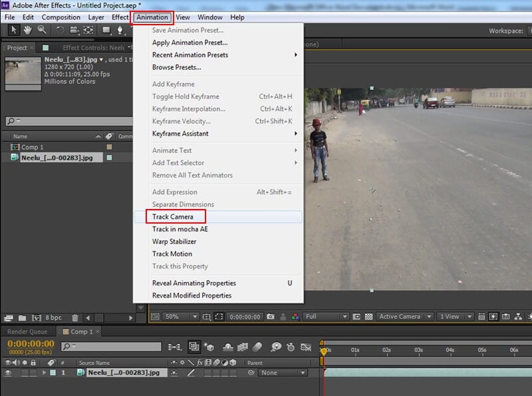The width and height of the screenshot is (532, 396).
Task: Switch to the Render Queue tab
Action: 27,331
